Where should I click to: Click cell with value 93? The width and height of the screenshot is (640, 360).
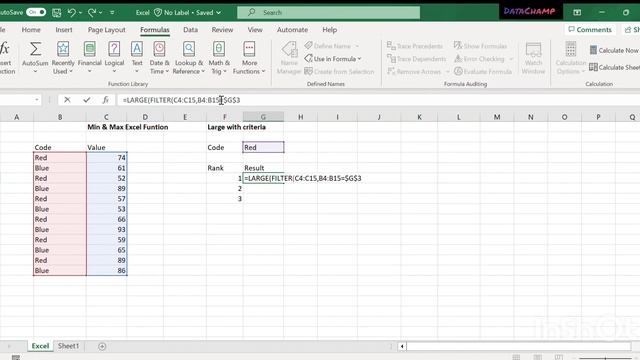pyautogui.click(x=107, y=229)
